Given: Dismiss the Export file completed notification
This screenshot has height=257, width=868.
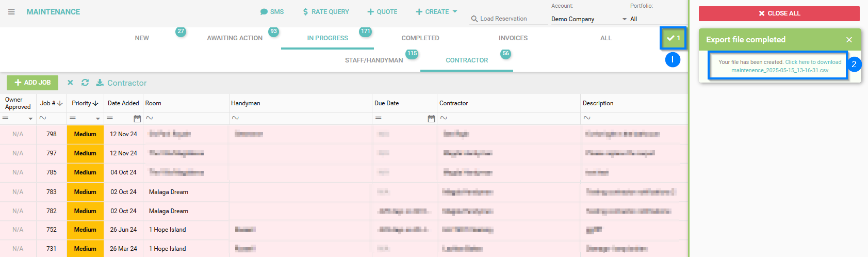Looking at the screenshot, I should pyautogui.click(x=849, y=40).
